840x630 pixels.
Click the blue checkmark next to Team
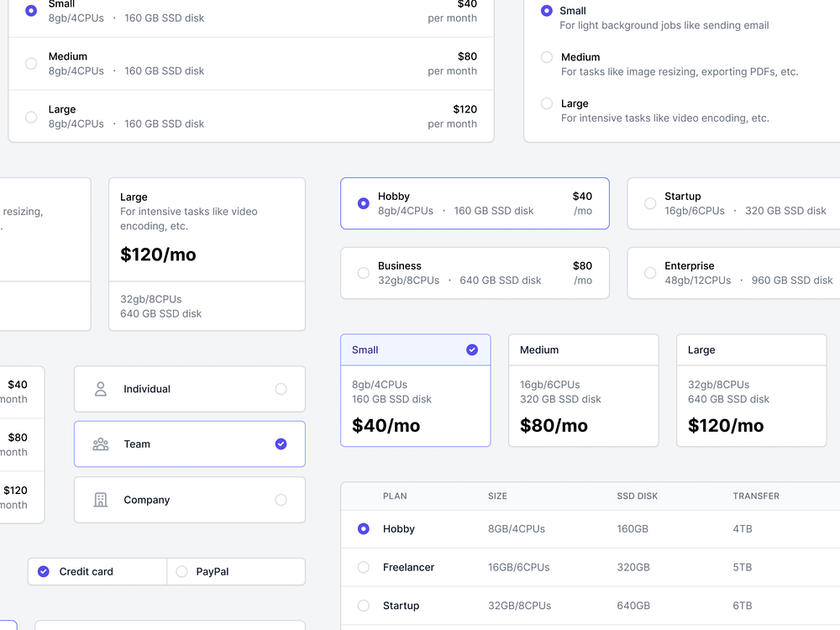click(x=281, y=444)
